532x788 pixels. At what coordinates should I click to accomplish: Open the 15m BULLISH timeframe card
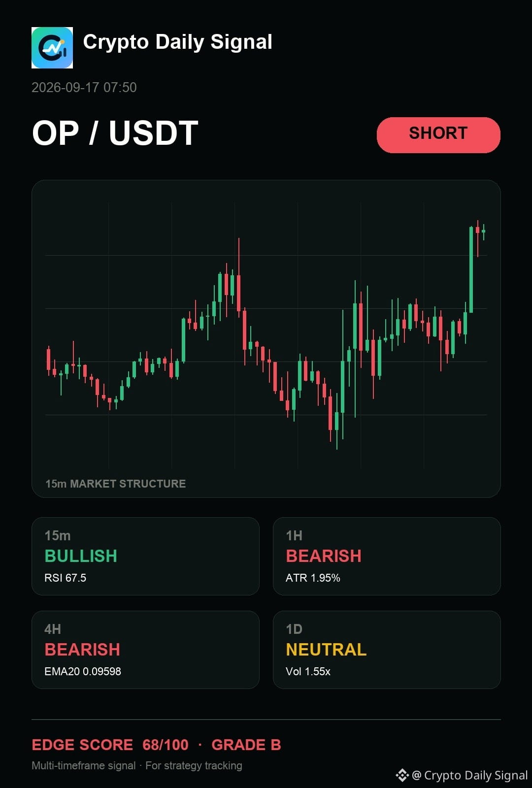pos(145,556)
